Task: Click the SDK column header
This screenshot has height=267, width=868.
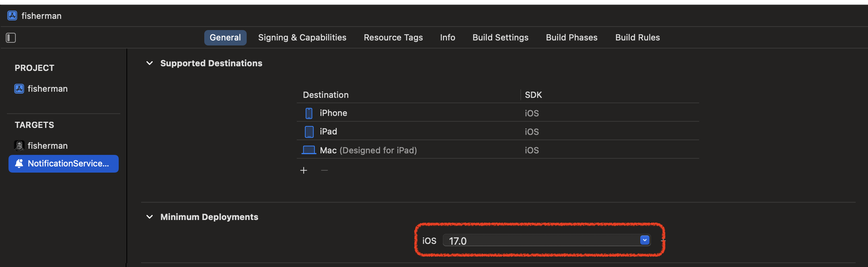Action: pos(533,95)
